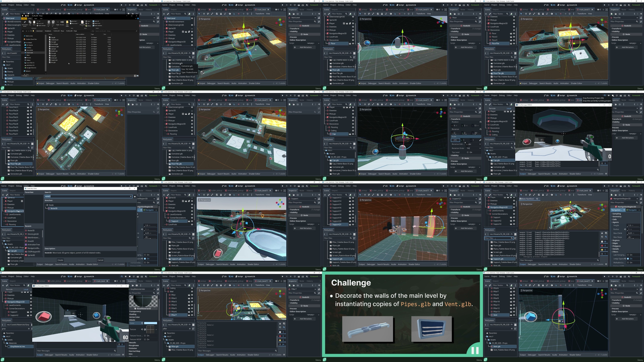Viewport: 644px width, 362px height.
Task: Click open-scene icon next to Pillar7
Action: (189, 315)
